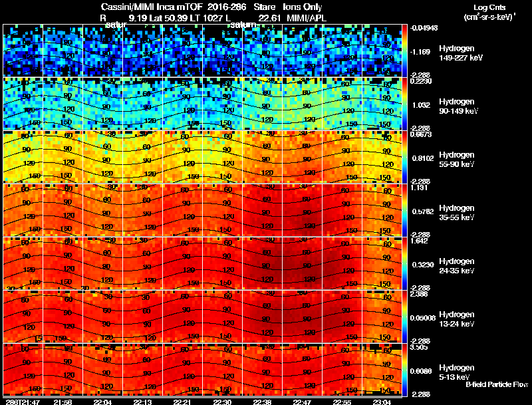532x405 pixels.
Task: Click the "3.505" colorbar value
Action: click(419, 347)
